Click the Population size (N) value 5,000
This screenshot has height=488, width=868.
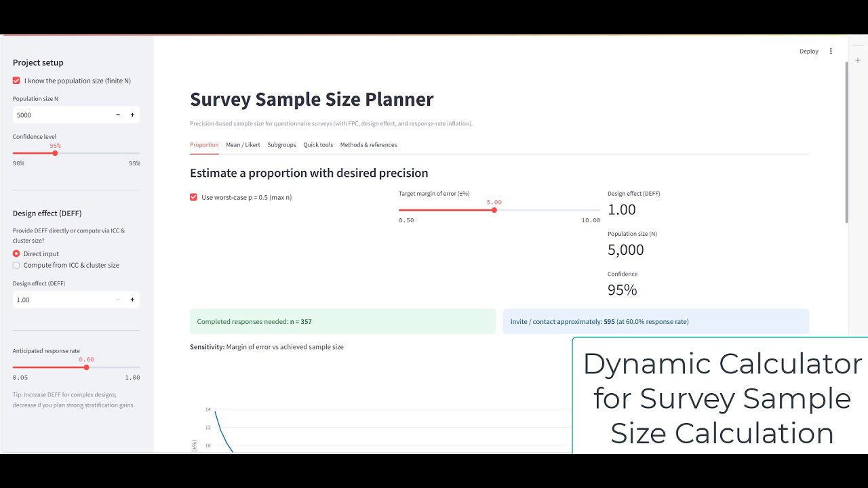coord(626,249)
